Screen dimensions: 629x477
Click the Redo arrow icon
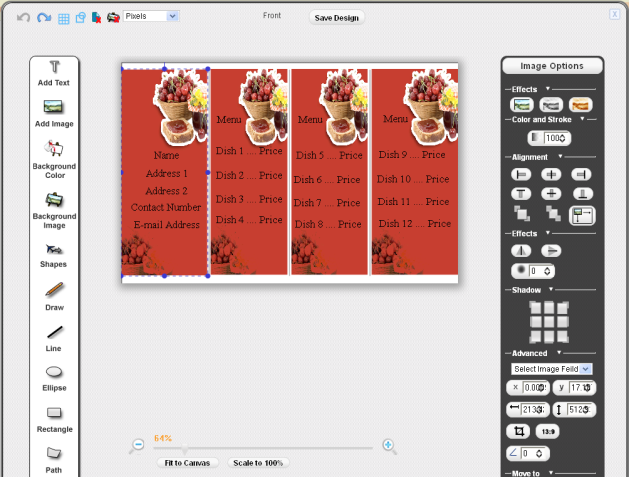click(x=43, y=17)
